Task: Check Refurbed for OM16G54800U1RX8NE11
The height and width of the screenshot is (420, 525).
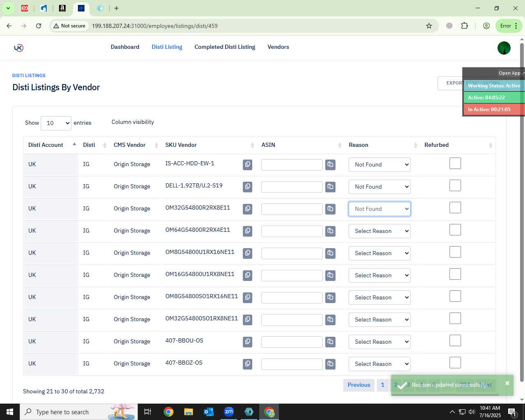Action: [x=455, y=274]
